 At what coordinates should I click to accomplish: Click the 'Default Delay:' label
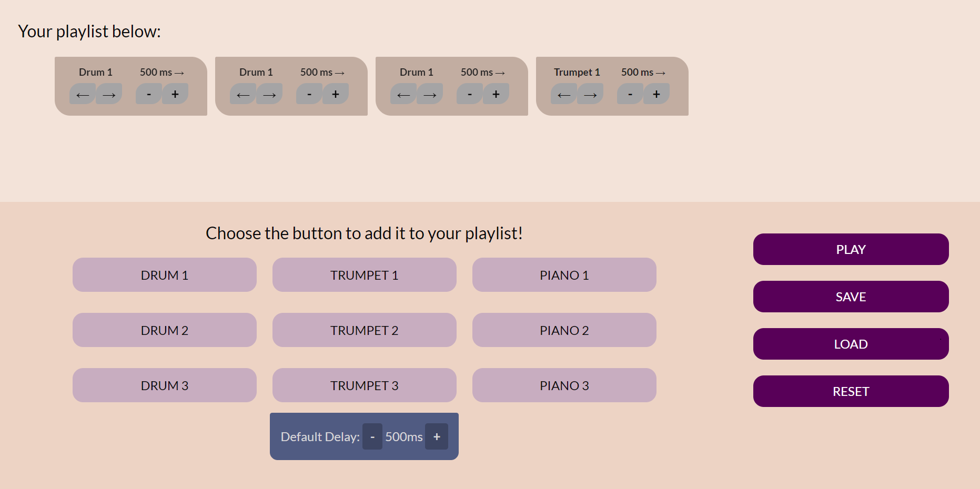click(320, 437)
